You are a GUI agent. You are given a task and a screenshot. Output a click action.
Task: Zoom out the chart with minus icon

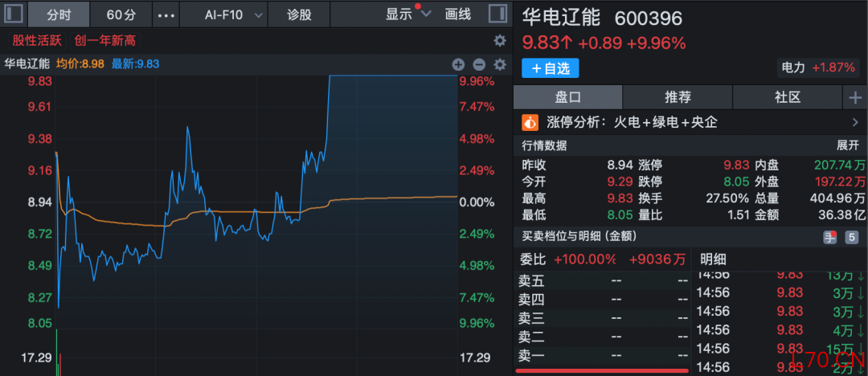pyautogui.click(x=479, y=64)
